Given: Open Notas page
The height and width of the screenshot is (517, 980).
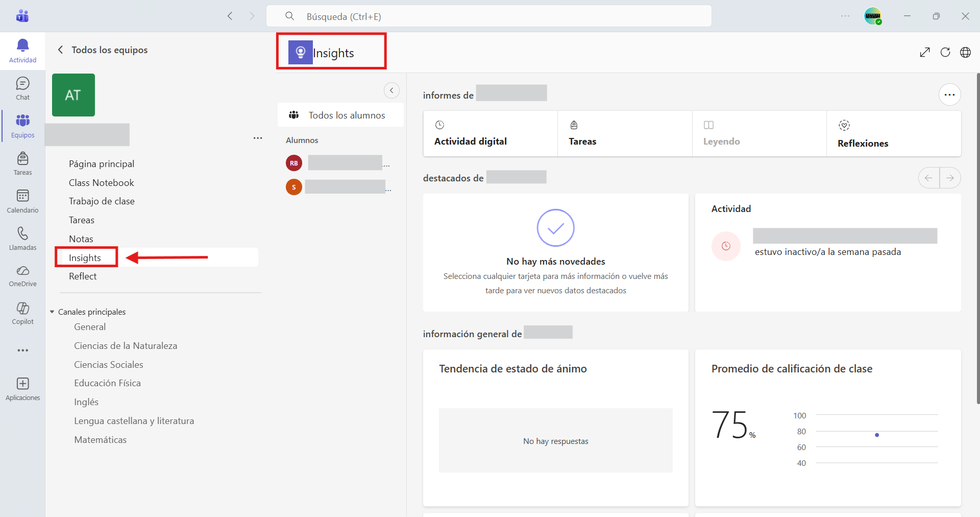Looking at the screenshot, I should [x=81, y=239].
